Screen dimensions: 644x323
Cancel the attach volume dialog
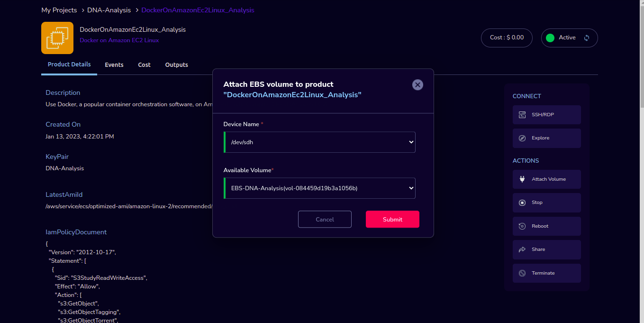[x=325, y=219]
